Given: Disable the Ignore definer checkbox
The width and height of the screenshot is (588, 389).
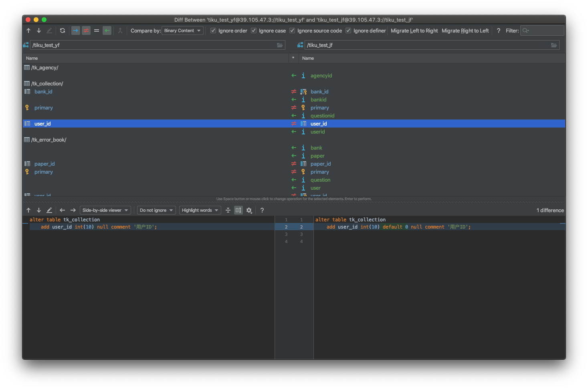Looking at the screenshot, I should pos(348,30).
